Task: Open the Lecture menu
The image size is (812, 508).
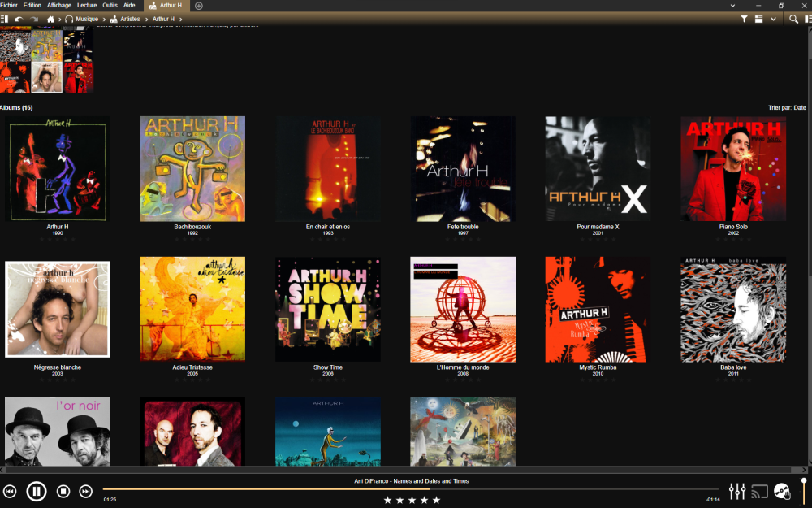Action: [x=88, y=5]
